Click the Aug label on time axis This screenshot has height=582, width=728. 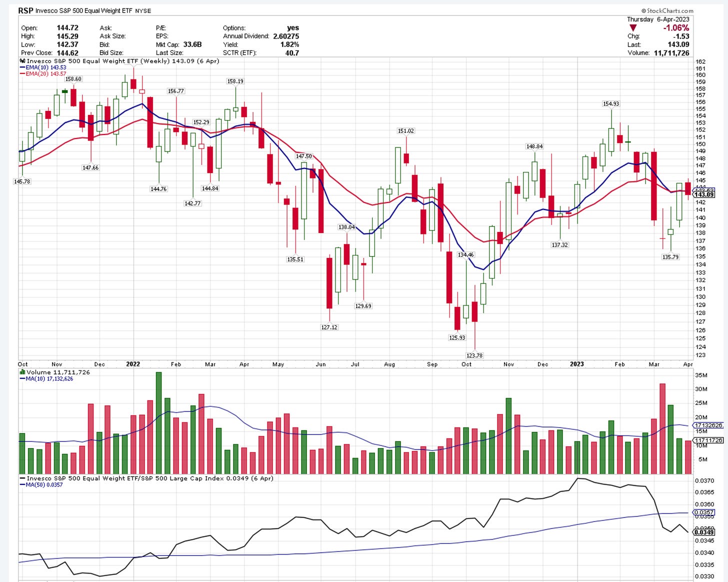click(389, 364)
